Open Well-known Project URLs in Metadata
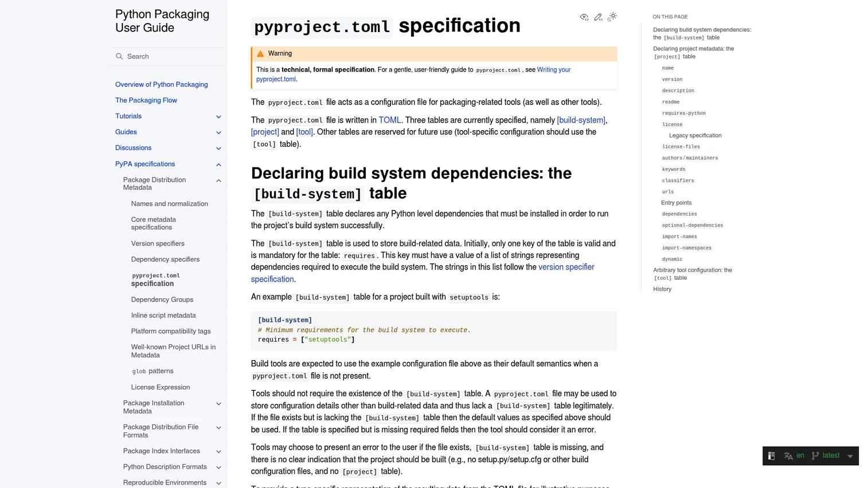The width and height of the screenshot is (868, 488). 173,351
